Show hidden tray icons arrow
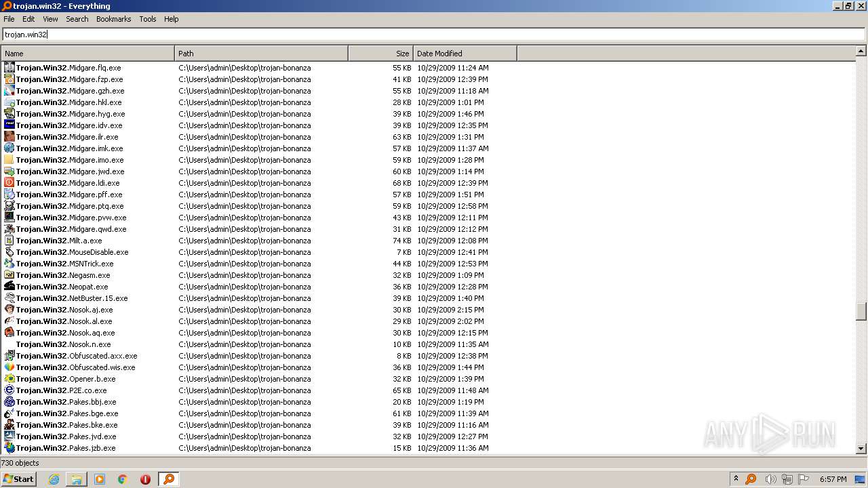This screenshot has width=868, height=488. pyautogui.click(x=736, y=479)
